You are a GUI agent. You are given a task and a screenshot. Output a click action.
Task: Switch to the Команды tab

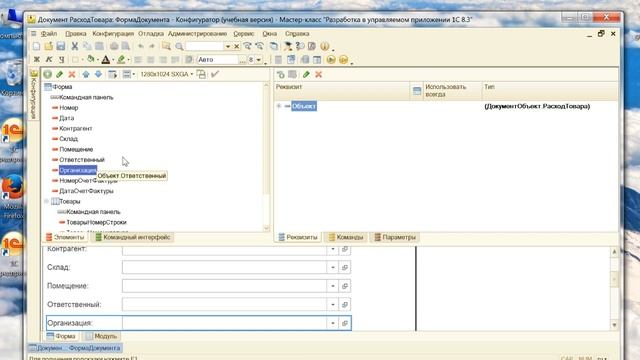click(346, 237)
